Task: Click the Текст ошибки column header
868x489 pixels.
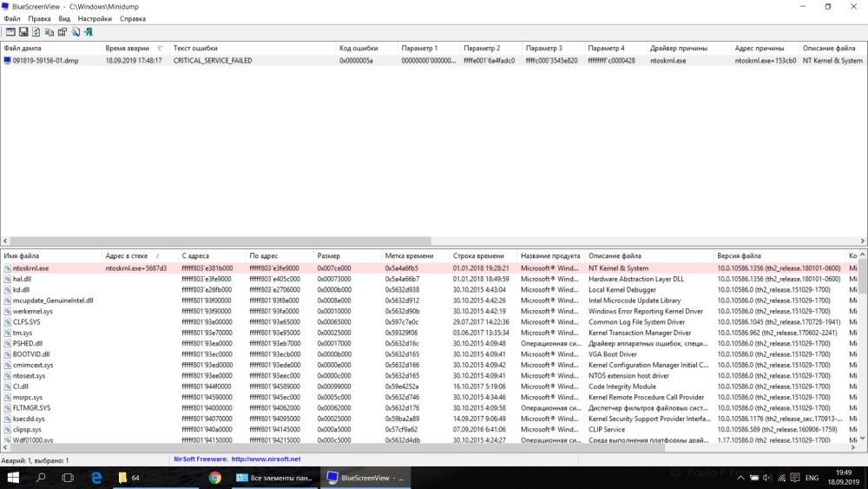Action: pyautogui.click(x=253, y=48)
